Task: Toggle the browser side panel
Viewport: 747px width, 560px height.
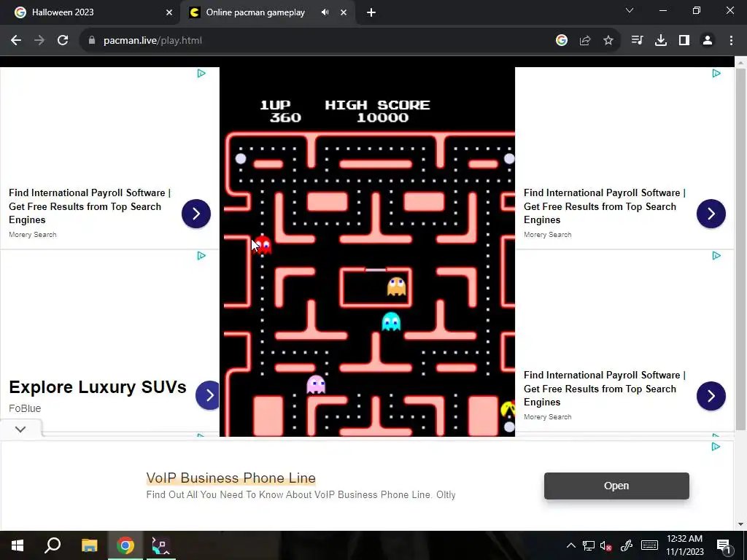Action: (684, 41)
